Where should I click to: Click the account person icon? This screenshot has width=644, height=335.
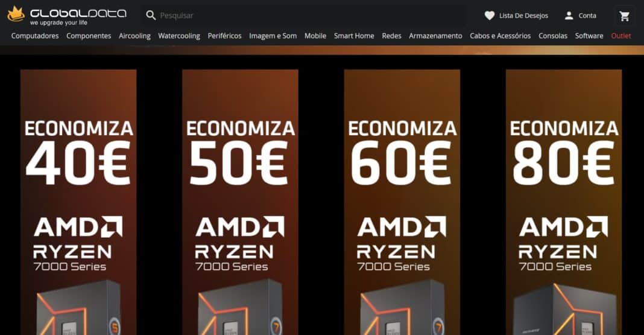pos(569,16)
